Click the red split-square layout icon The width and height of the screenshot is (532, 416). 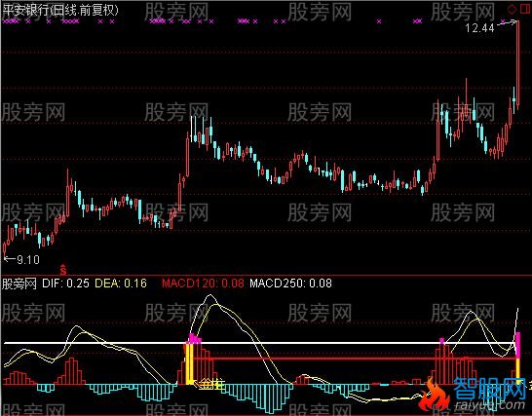[524, 9]
